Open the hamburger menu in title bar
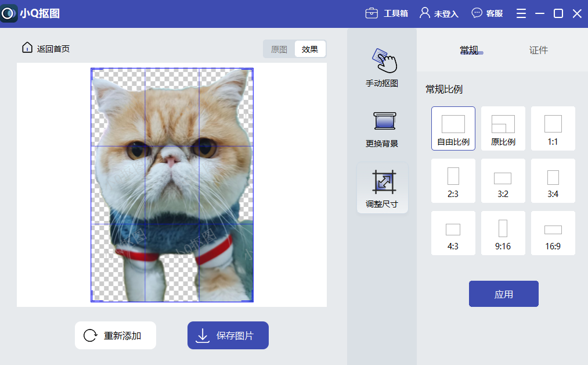 point(521,13)
